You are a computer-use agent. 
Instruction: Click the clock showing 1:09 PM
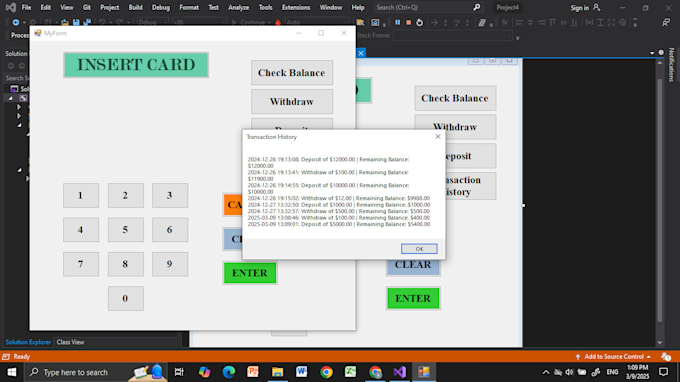[638, 367]
